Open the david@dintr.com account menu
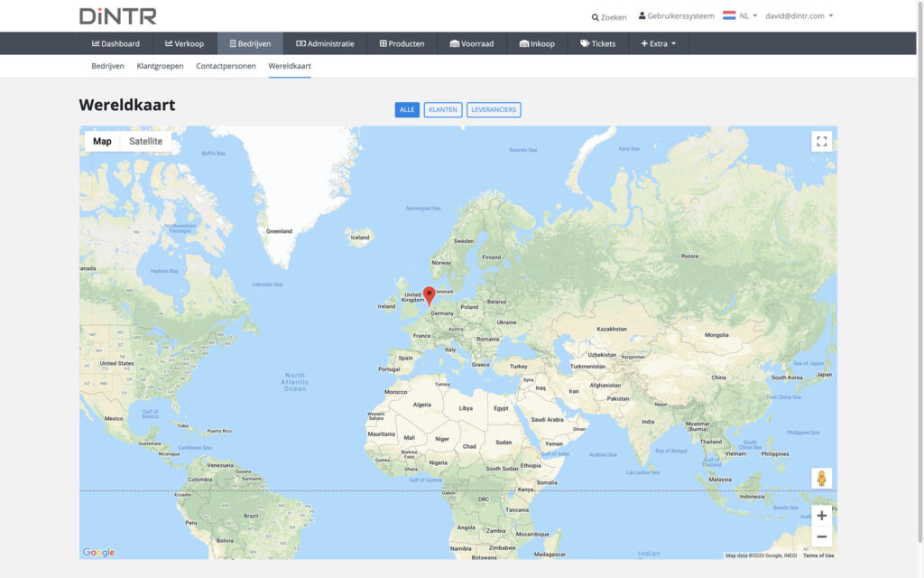 click(x=799, y=16)
